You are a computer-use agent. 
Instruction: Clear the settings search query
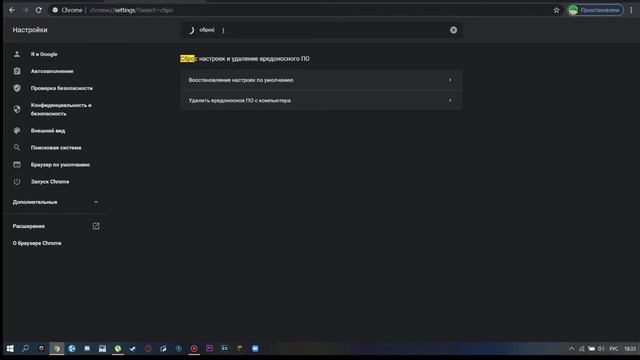[x=453, y=30]
